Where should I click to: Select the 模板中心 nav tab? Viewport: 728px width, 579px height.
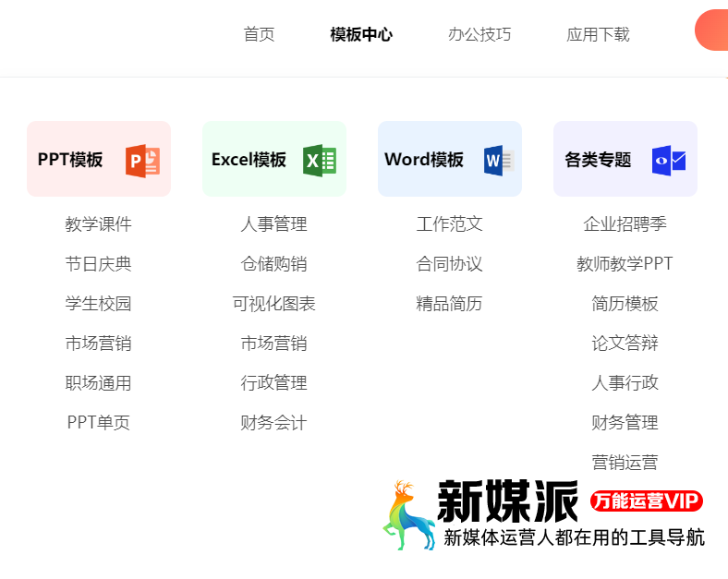[361, 34]
